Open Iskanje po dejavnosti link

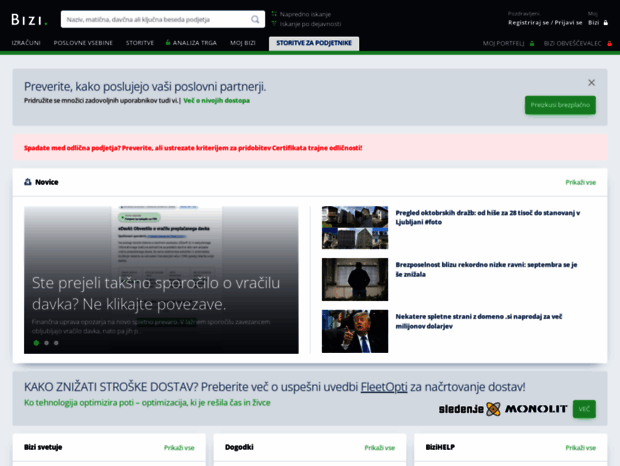[x=310, y=24]
